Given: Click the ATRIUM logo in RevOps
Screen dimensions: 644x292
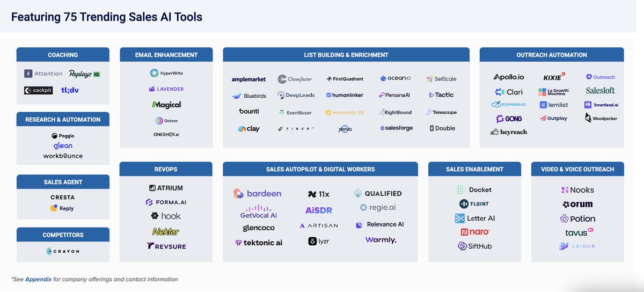Looking at the screenshot, I should [x=166, y=188].
